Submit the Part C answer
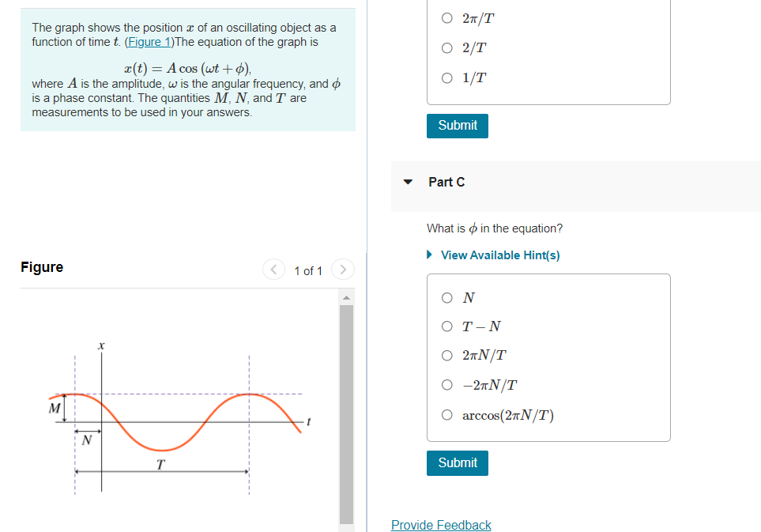 point(457,463)
